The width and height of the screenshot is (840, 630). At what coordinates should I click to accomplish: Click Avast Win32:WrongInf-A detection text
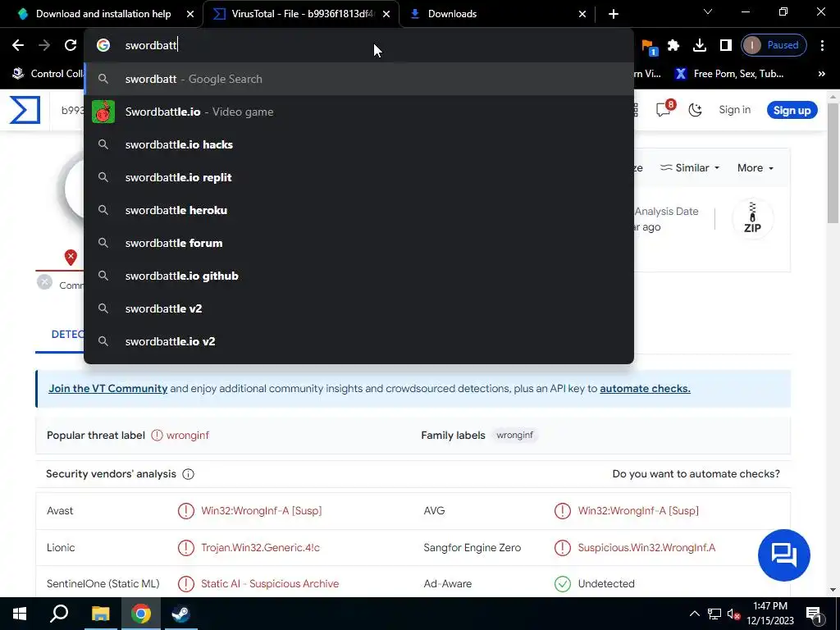262,511
